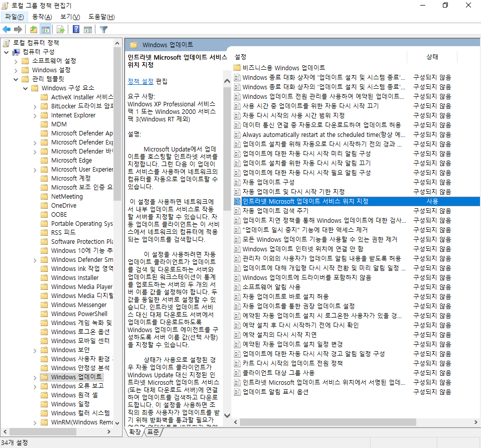Click the Export list toolbar icon
This screenshot has width=481, height=448.
point(61,30)
